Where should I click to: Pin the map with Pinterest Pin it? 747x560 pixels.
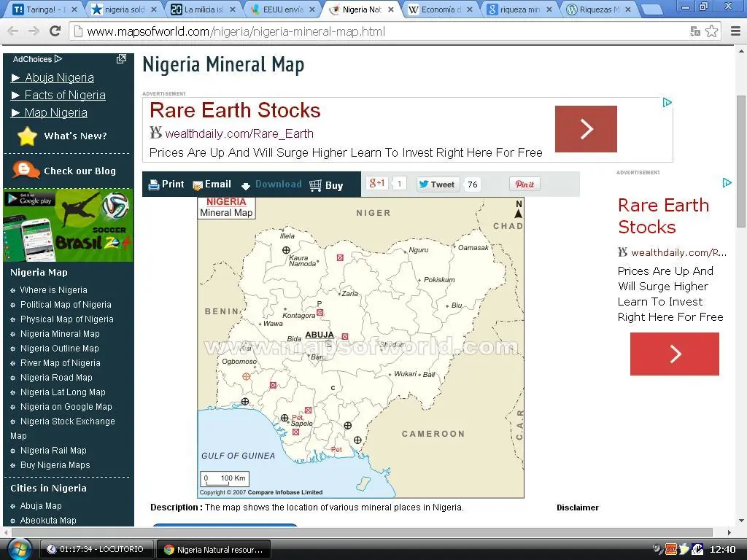tap(525, 184)
